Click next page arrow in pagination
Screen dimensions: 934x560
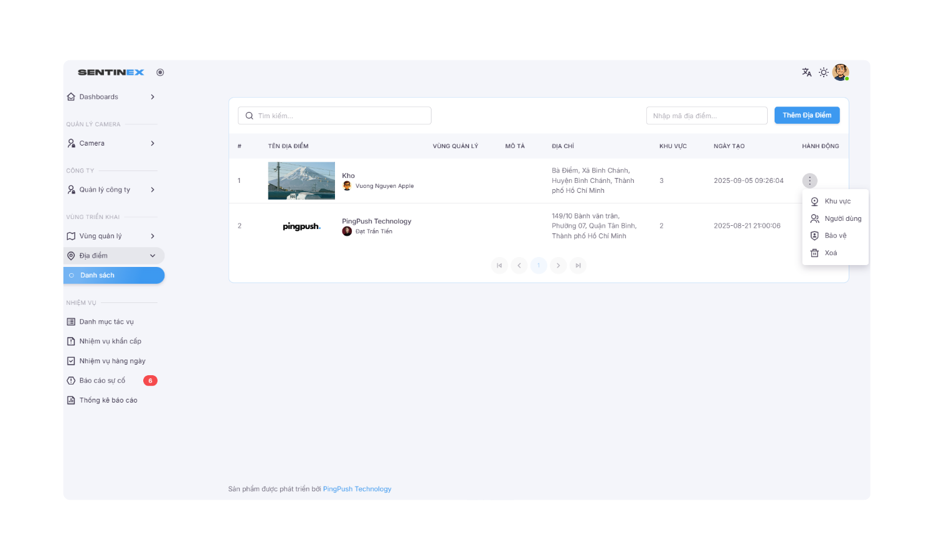(559, 266)
